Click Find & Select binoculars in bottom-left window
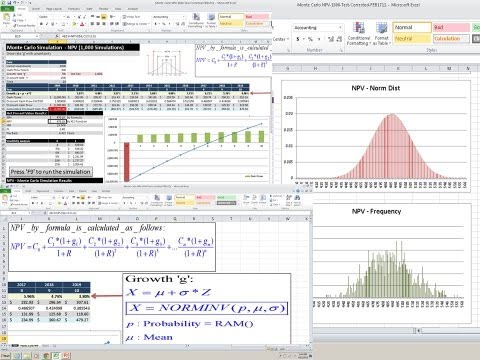The height and width of the screenshot is (360, 480). tap(297, 200)
